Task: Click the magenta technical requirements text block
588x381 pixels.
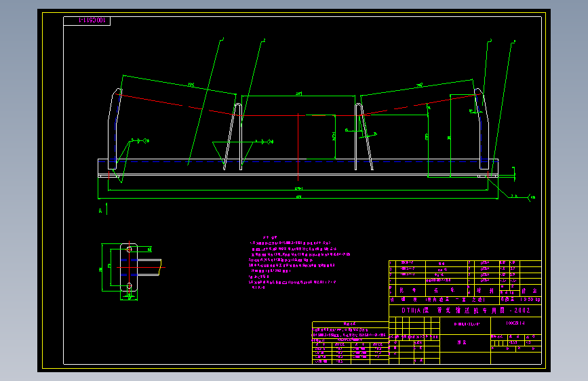Action: [x=299, y=262]
